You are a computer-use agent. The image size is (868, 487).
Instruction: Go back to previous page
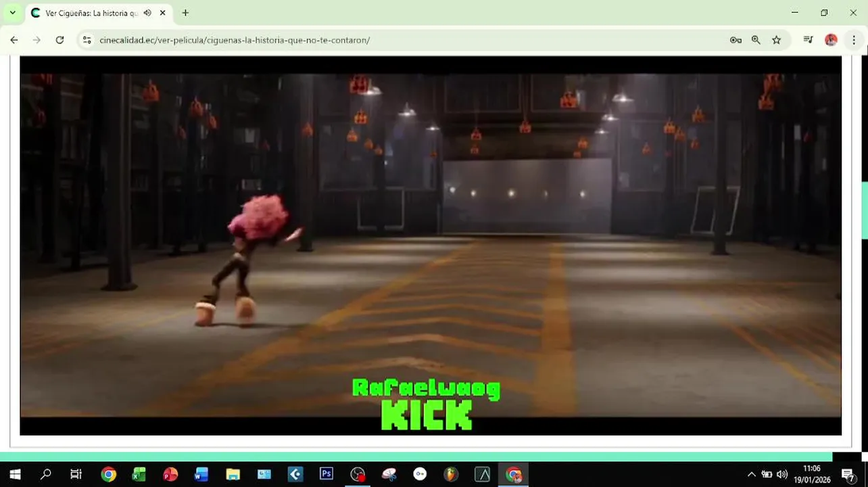click(14, 40)
